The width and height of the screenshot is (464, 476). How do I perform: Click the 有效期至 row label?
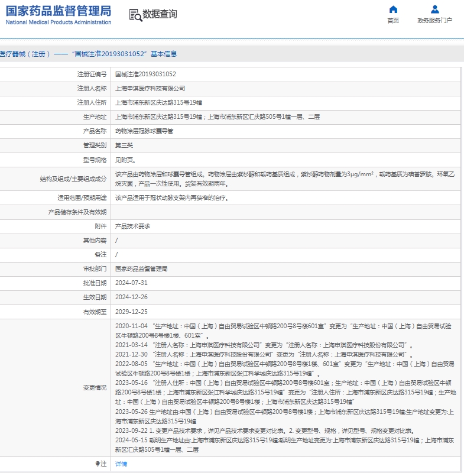[95, 312]
